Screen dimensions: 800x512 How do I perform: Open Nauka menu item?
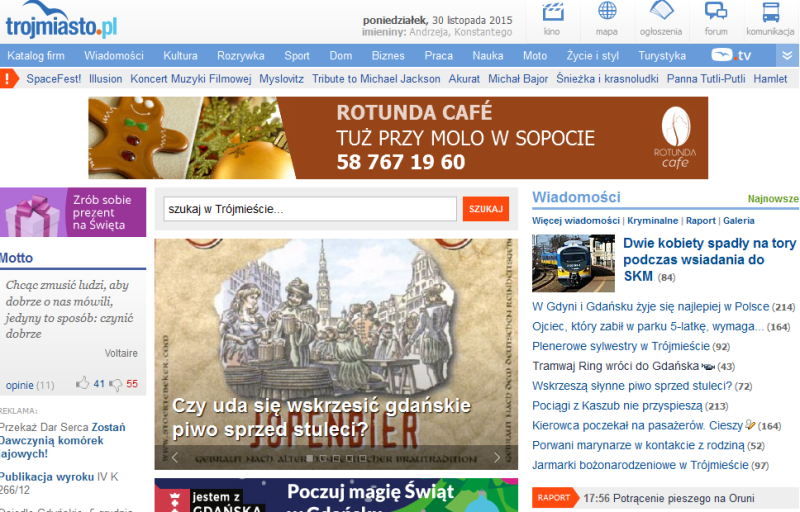coord(488,56)
